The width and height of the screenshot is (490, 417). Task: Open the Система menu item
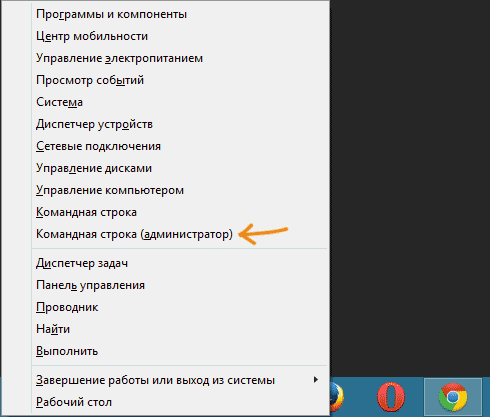(x=180, y=102)
